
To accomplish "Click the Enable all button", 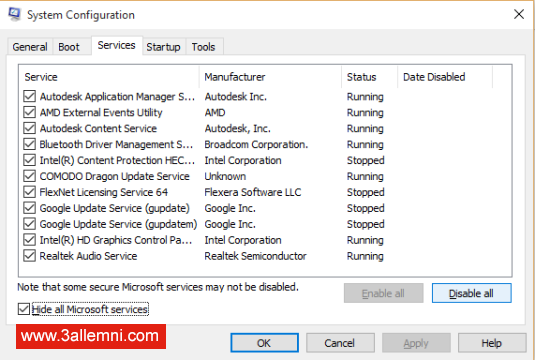I will click(x=384, y=293).
